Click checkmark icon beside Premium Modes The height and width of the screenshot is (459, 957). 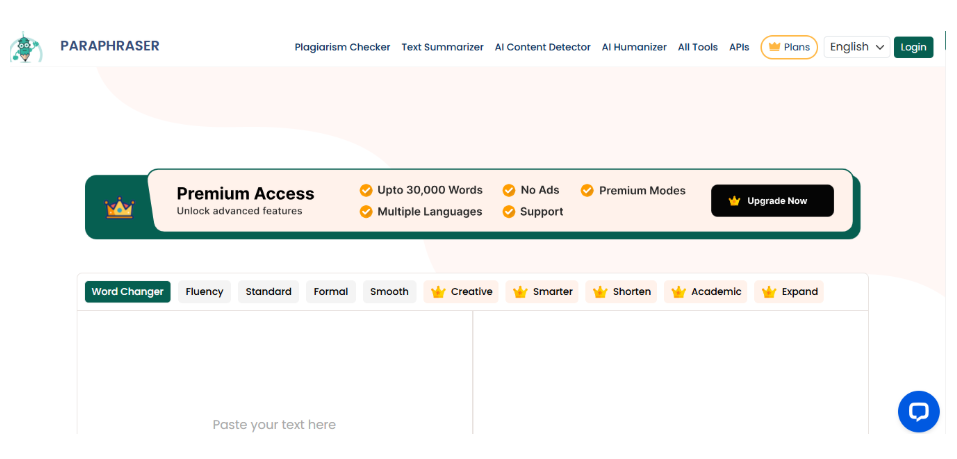(587, 190)
